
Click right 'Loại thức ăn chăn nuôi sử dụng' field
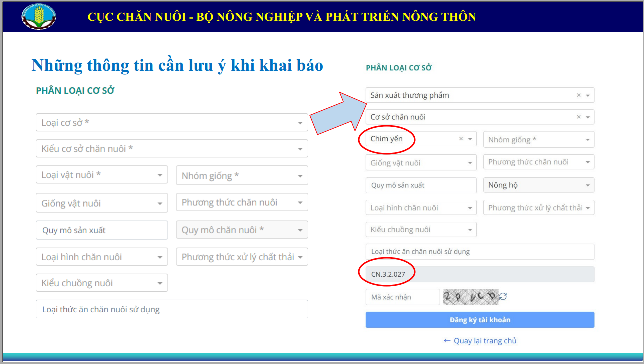(480, 252)
